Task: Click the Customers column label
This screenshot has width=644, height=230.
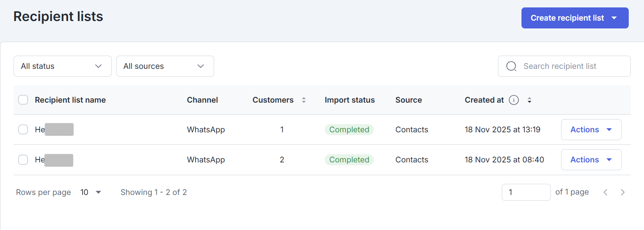Action: click(x=273, y=100)
